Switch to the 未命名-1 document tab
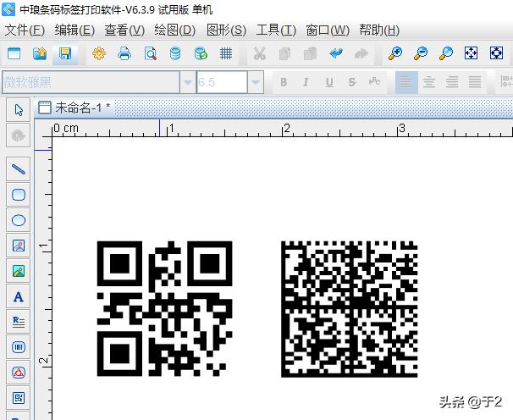 click(x=74, y=108)
